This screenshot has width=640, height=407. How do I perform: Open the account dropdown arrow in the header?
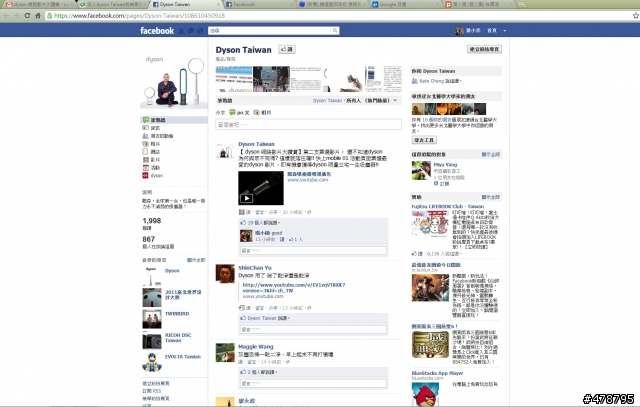(x=504, y=31)
